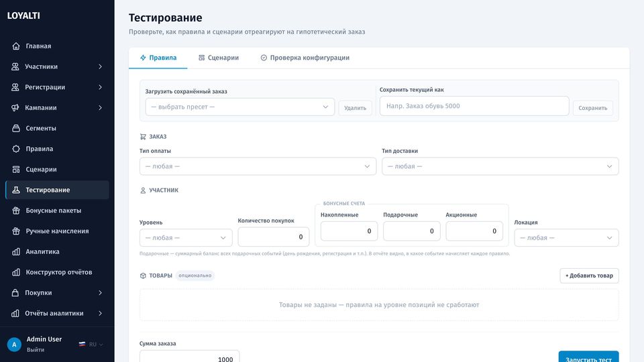Click the Регистрации users icon

click(x=15, y=87)
